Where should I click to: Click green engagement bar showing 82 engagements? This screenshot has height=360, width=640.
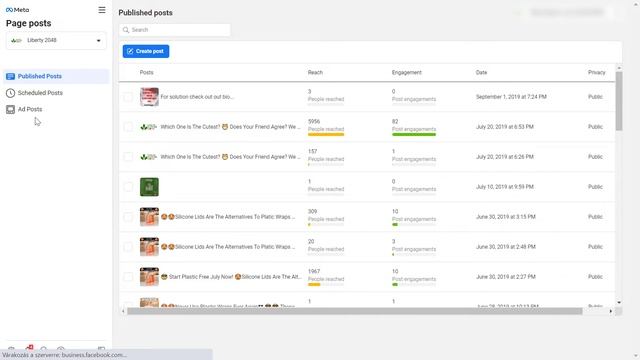tap(414, 134)
